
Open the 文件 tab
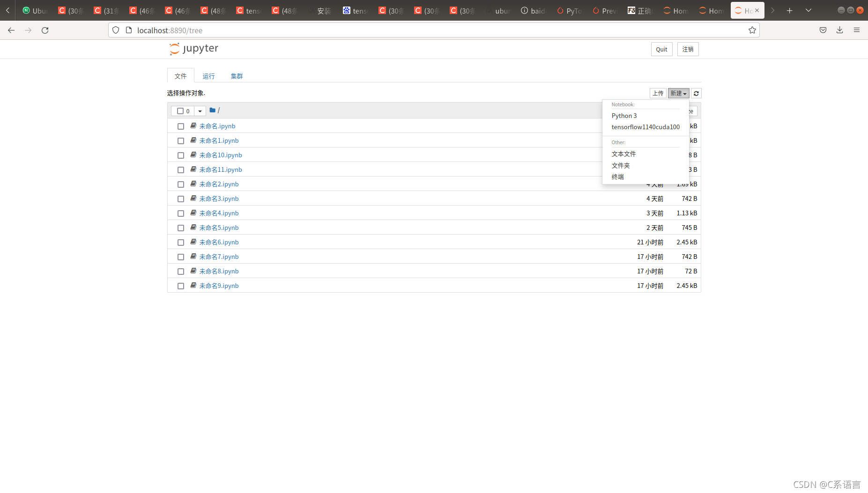[181, 76]
